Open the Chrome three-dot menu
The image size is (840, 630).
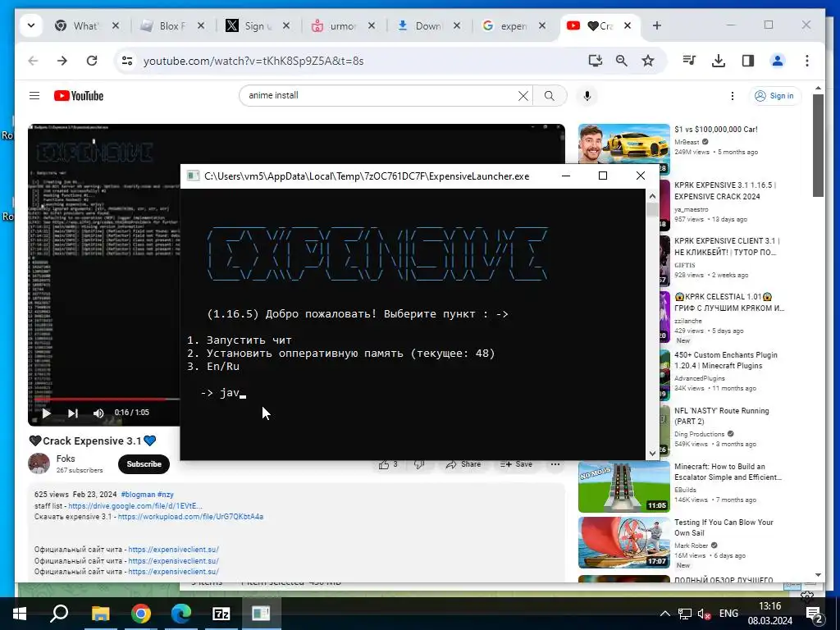(807, 61)
